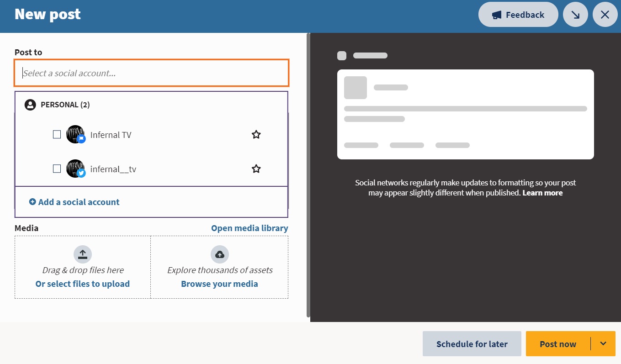This screenshot has height=364, width=621.
Task: Click the Infernal TV account name
Action: (x=111, y=135)
